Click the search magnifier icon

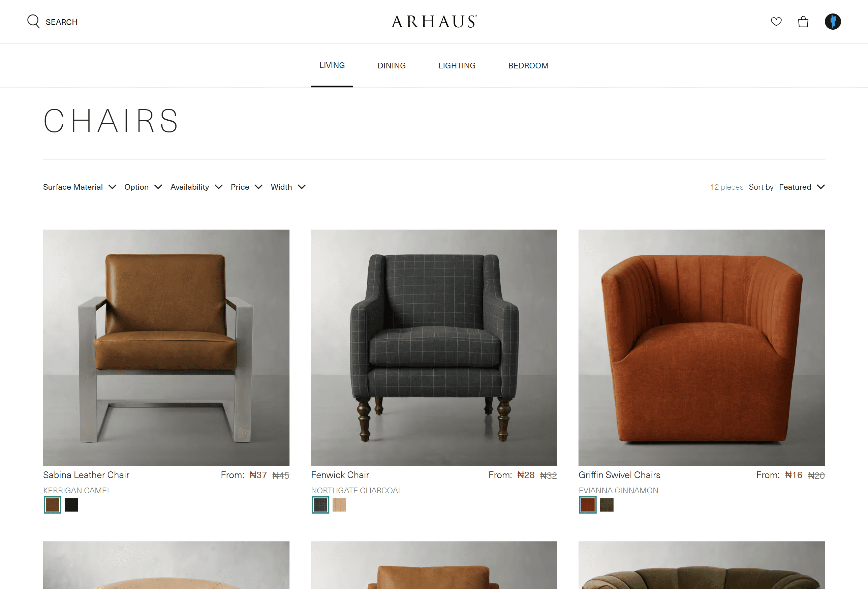point(33,22)
